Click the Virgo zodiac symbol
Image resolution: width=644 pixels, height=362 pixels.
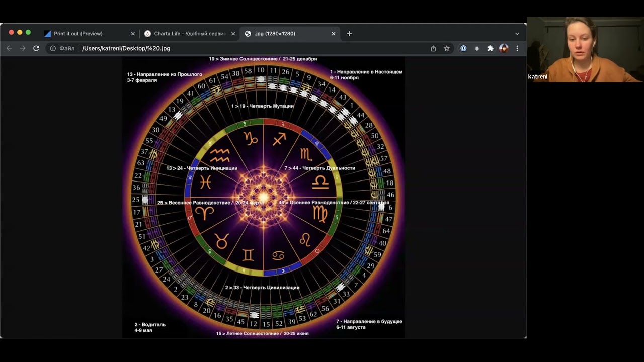pos(320,213)
